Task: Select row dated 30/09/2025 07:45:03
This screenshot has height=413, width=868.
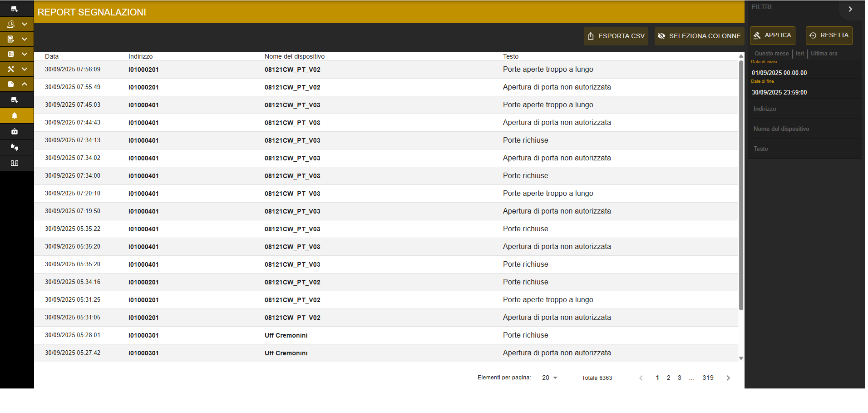Action: point(386,105)
